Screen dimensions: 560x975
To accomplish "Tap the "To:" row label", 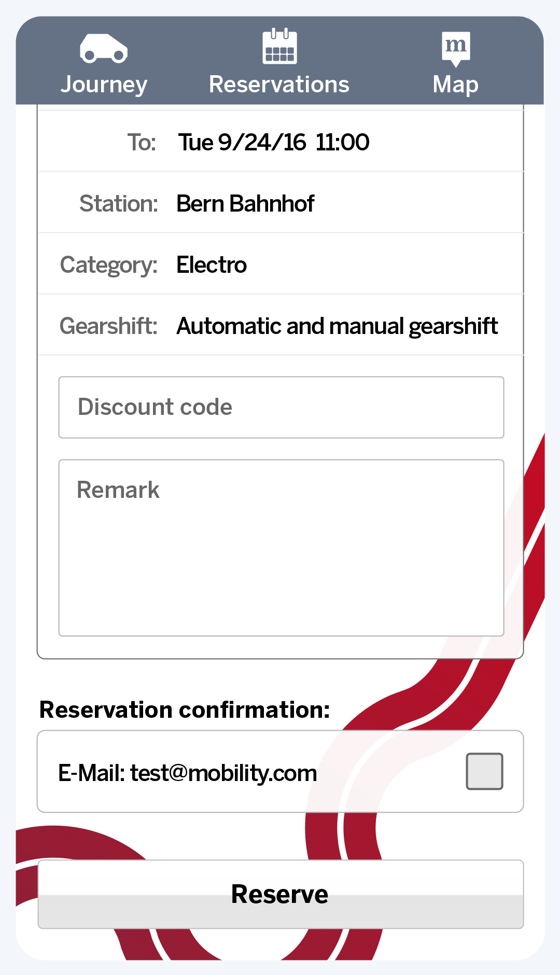I will pos(142,142).
